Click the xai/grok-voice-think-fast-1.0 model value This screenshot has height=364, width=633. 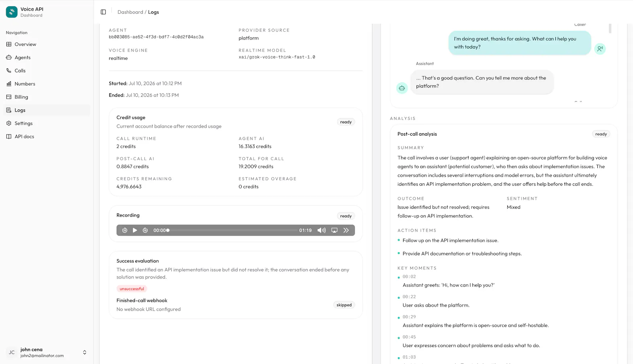pos(277,57)
